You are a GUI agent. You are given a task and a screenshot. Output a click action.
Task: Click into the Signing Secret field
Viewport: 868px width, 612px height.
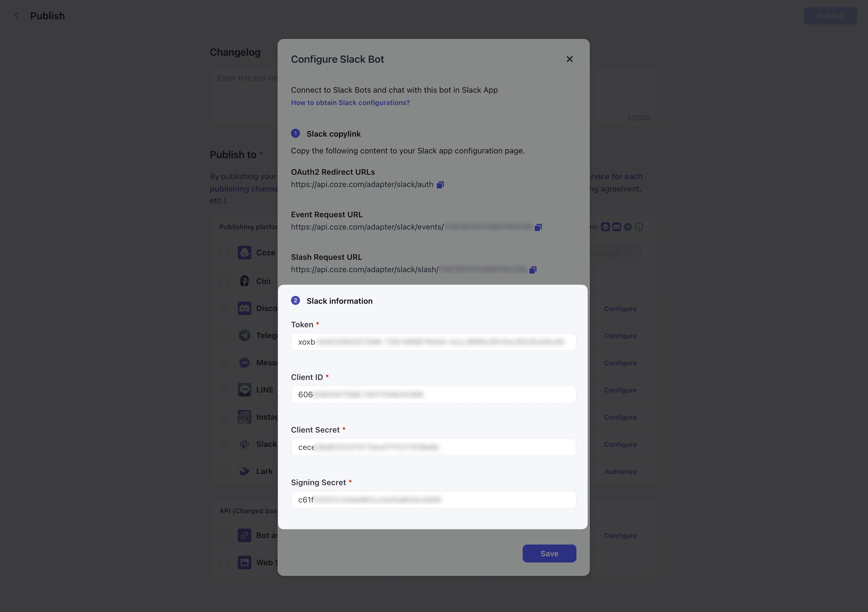point(433,500)
